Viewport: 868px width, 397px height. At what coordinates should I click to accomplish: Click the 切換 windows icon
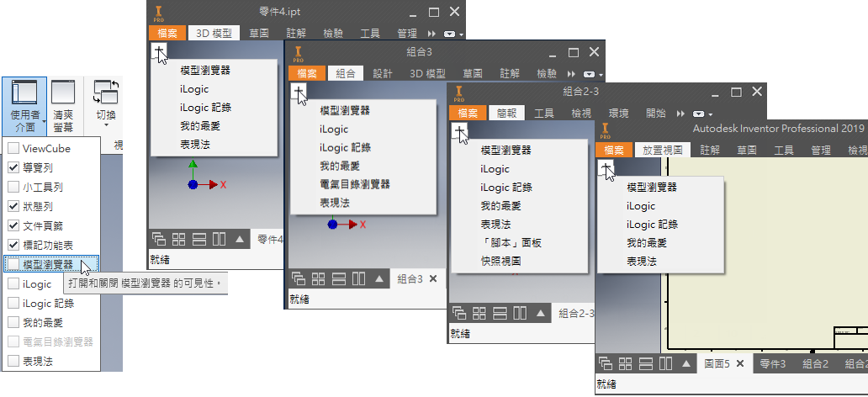point(106,92)
